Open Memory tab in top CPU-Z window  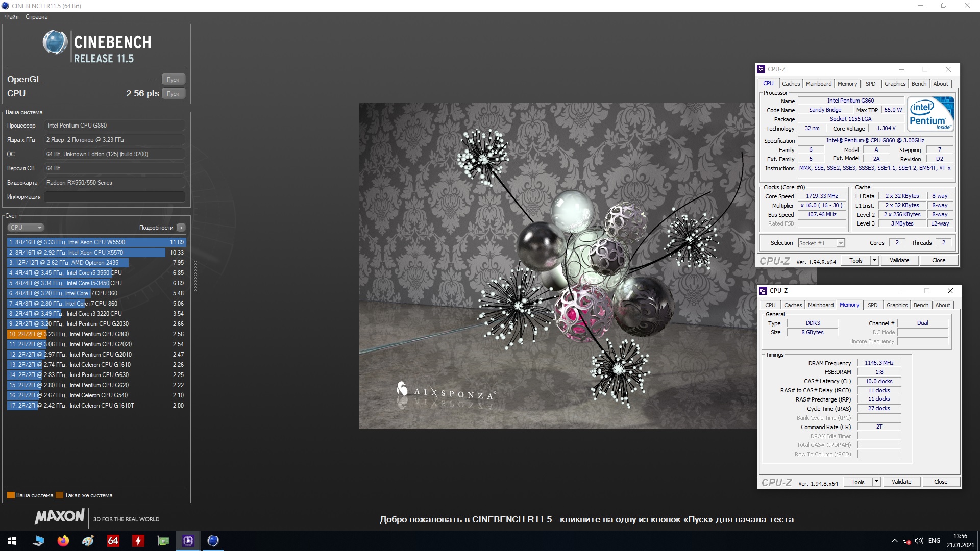[x=847, y=84]
